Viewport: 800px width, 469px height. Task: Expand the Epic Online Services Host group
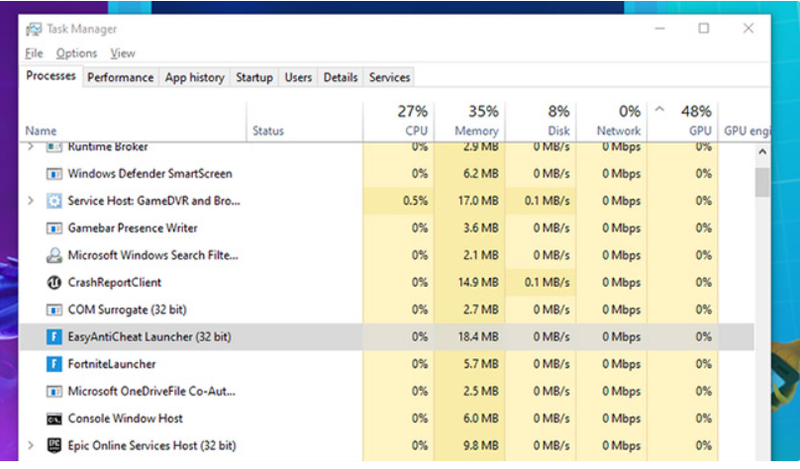pos(31,446)
